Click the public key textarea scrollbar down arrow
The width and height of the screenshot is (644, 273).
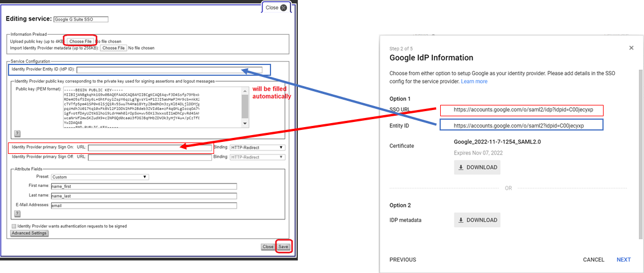[x=245, y=123]
